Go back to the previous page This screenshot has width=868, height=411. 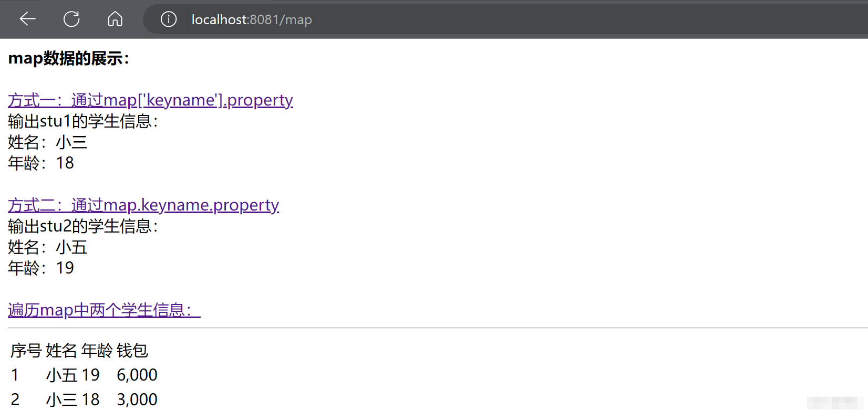pyautogui.click(x=27, y=19)
